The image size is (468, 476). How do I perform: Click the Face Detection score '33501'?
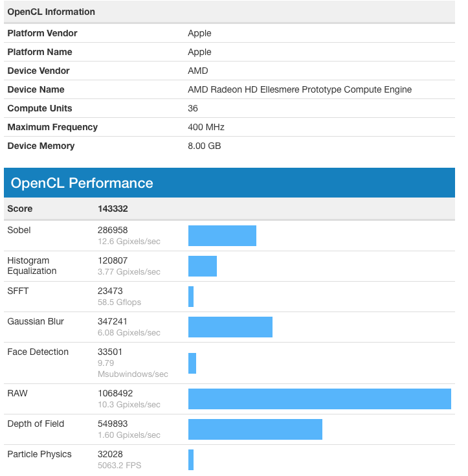point(110,352)
